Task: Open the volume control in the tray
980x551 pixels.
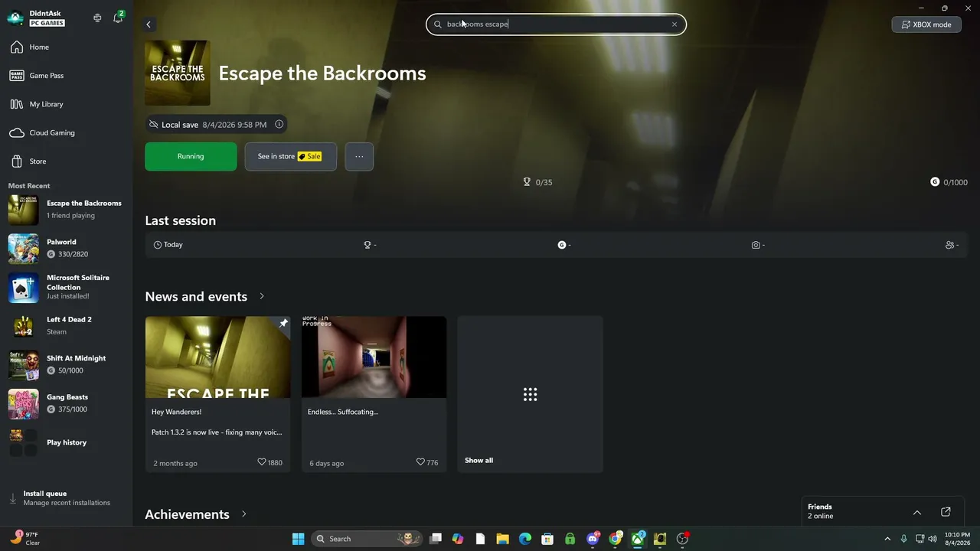Action: (x=933, y=539)
